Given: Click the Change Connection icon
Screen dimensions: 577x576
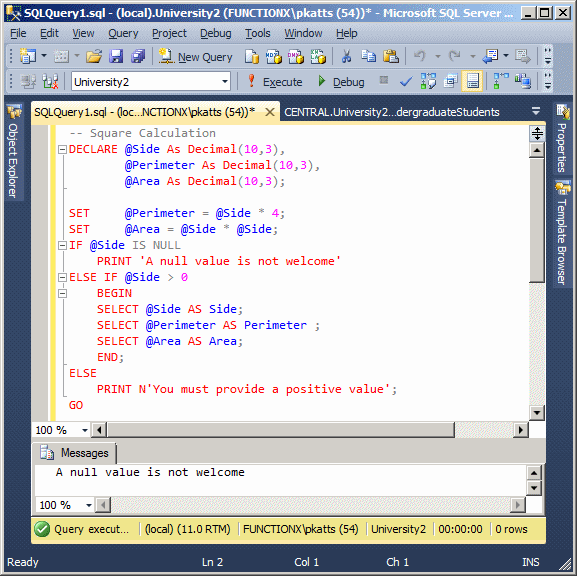Looking at the screenshot, I should click(x=50, y=81).
